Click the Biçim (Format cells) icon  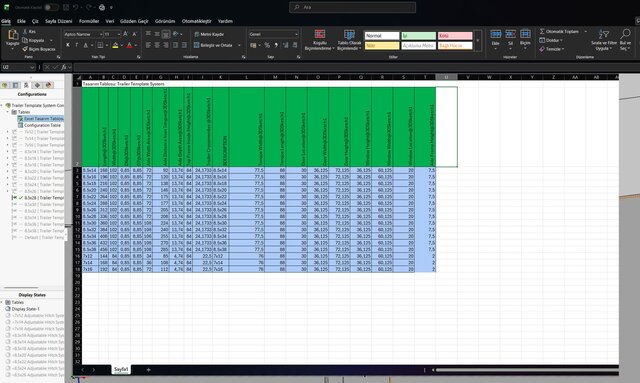(x=525, y=34)
